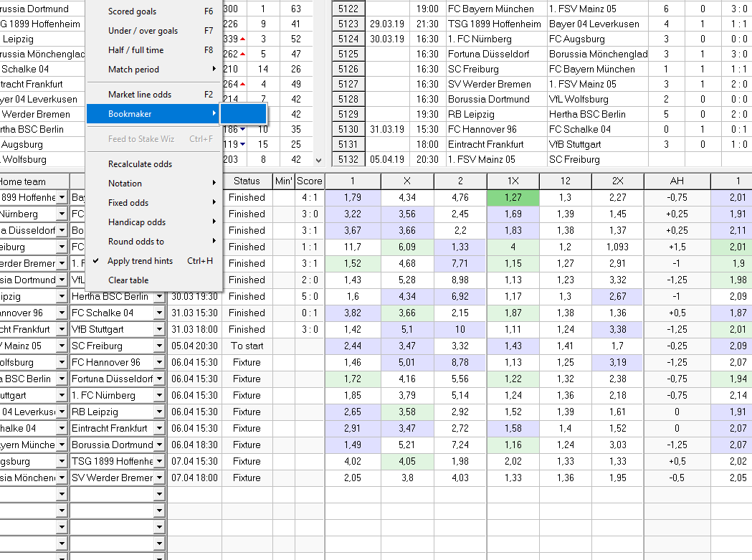Choose Clear table menu item

pyautogui.click(x=154, y=280)
